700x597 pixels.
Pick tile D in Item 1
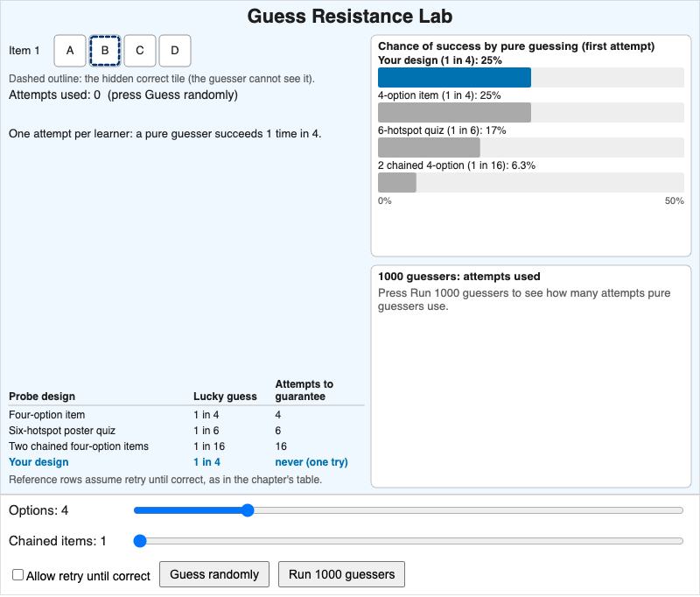pyautogui.click(x=175, y=51)
